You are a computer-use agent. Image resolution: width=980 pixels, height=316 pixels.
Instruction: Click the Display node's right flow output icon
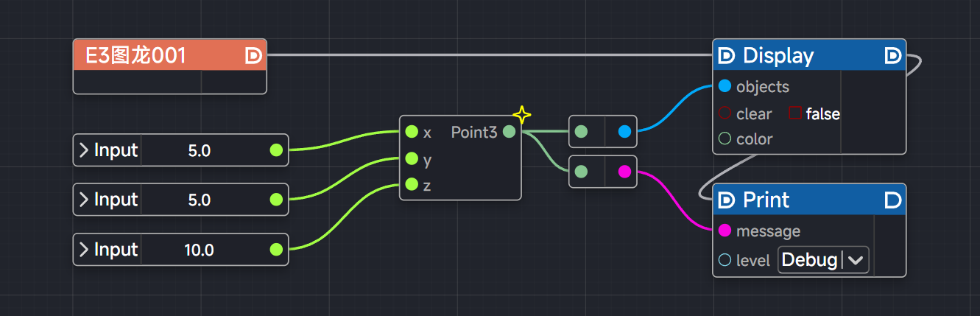click(x=892, y=56)
